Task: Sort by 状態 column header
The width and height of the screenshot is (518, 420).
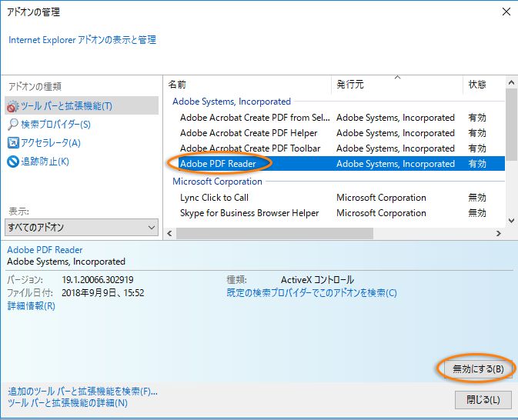Action: pos(484,85)
